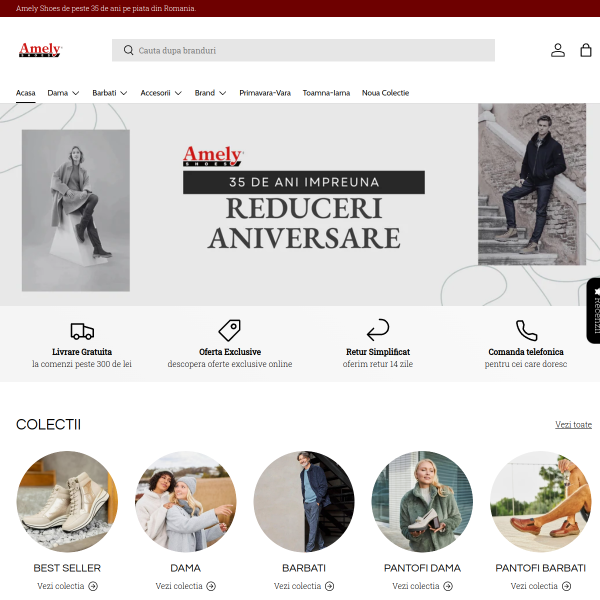This screenshot has height=600, width=600.
Task: Open the Recenzii side tab
Action: [593, 310]
